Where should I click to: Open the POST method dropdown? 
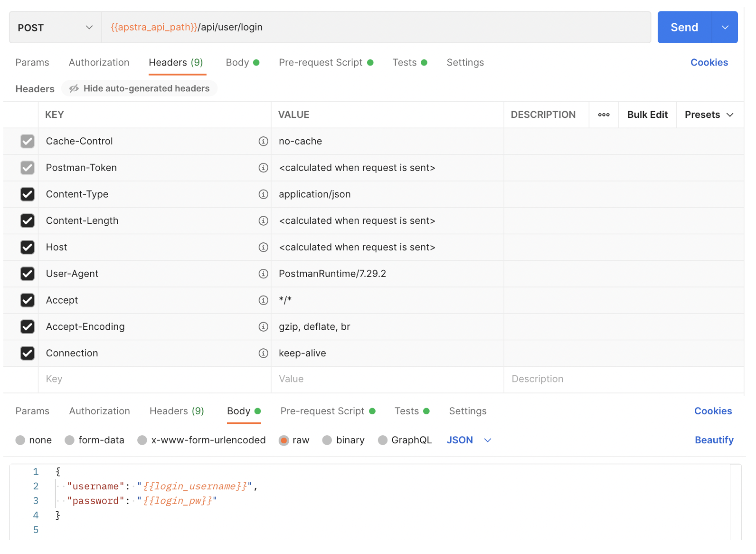pyautogui.click(x=55, y=28)
